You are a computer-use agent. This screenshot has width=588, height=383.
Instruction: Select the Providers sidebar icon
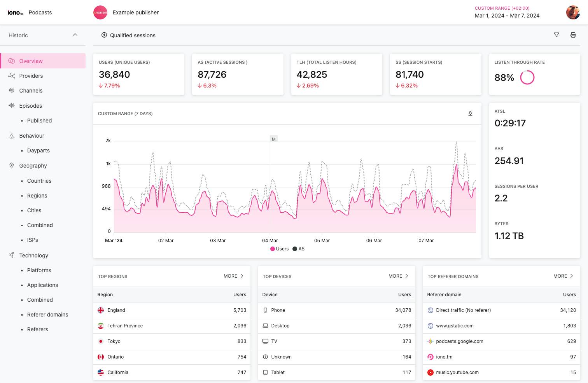click(x=12, y=76)
